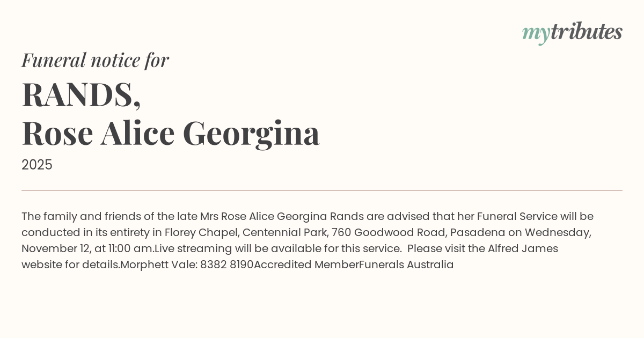Click the "Funeral notice for" heading
The image size is (644, 338).
pos(95,60)
